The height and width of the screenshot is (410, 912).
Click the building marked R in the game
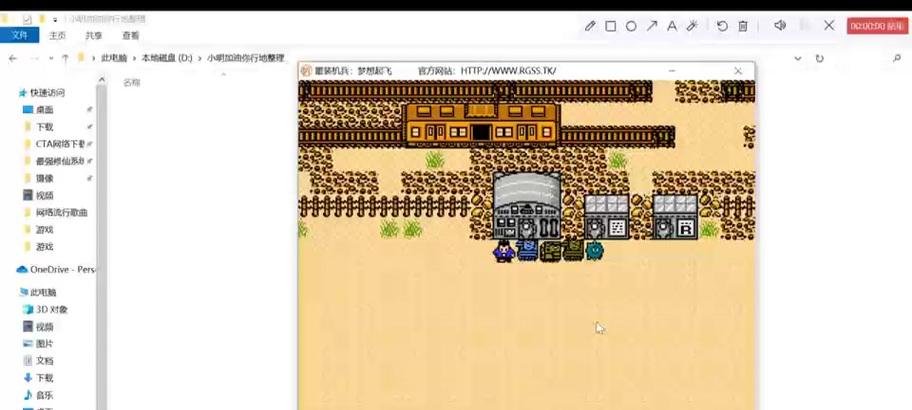coord(675,217)
